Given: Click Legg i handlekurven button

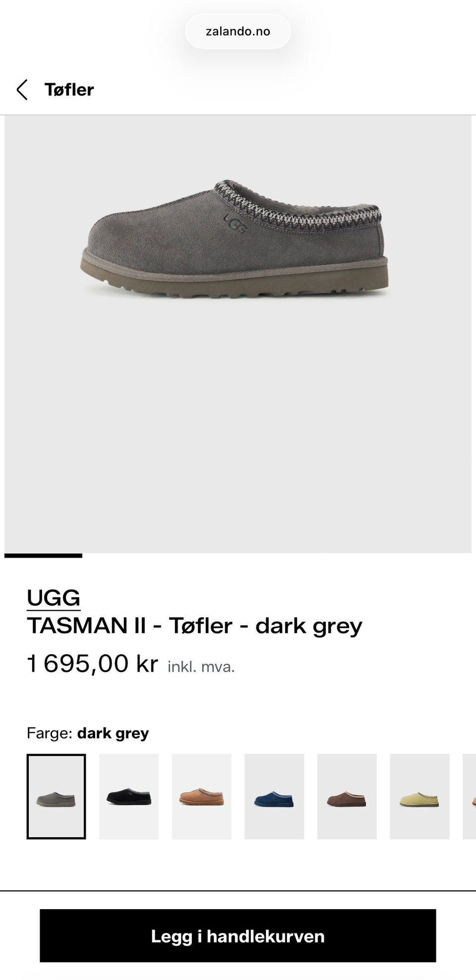Looking at the screenshot, I should pos(238,936).
